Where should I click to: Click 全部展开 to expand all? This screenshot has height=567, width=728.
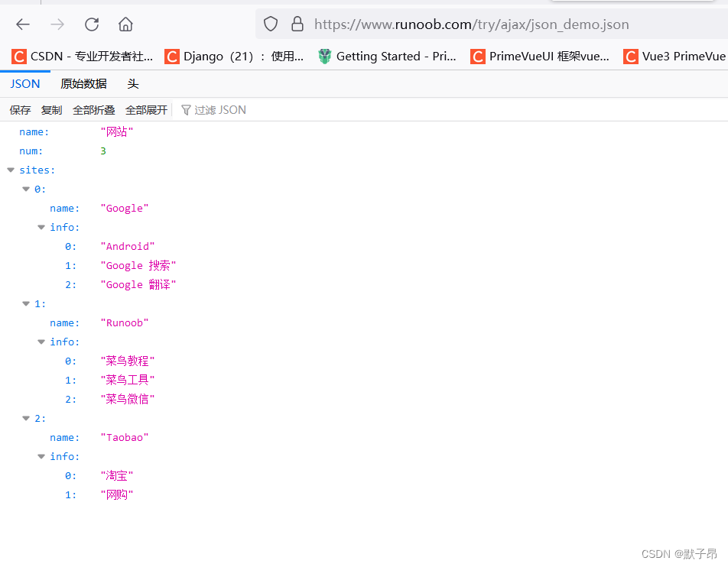[146, 110]
